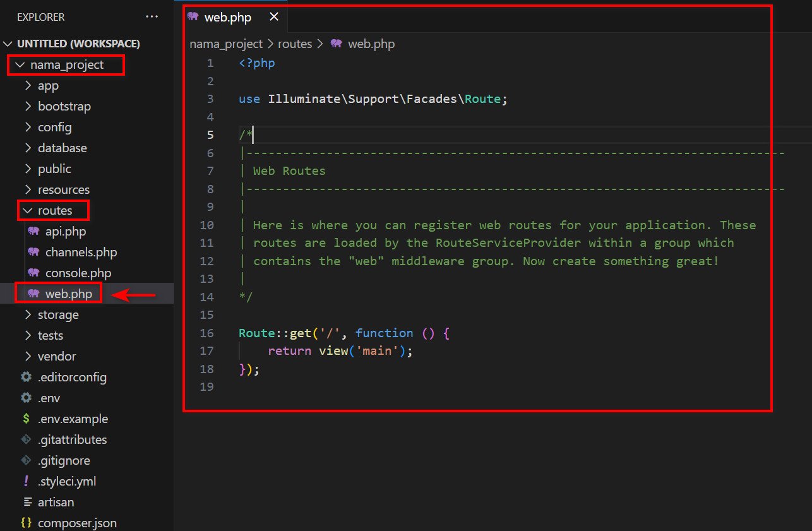The width and height of the screenshot is (812, 531).
Task: Open channels.php PHP file icon
Action: click(33, 252)
